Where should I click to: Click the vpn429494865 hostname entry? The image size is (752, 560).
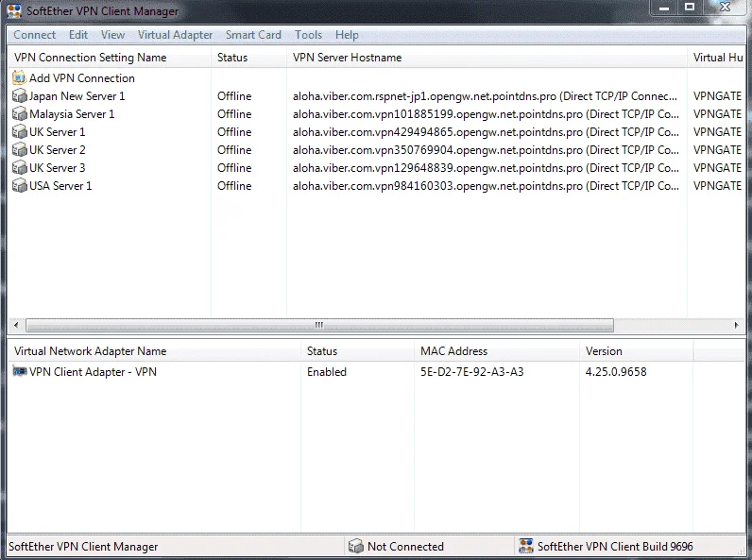[486, 132]
